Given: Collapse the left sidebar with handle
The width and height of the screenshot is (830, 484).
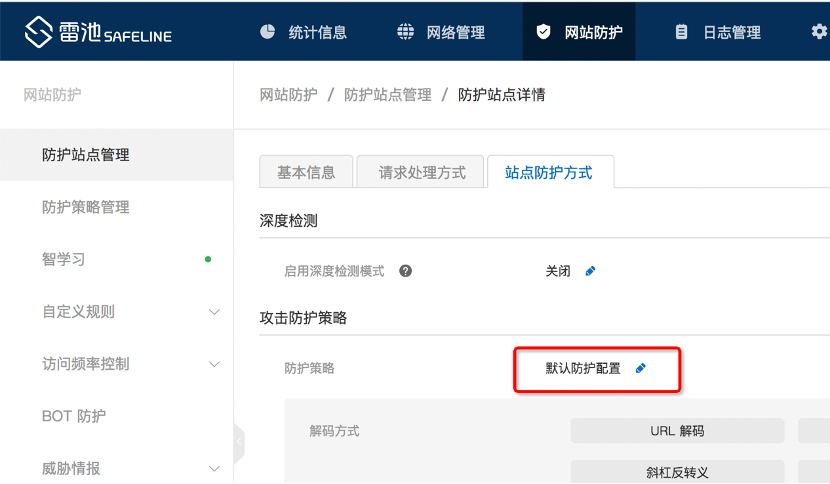Looking at the screenshot, I should [x=238, y=440].
